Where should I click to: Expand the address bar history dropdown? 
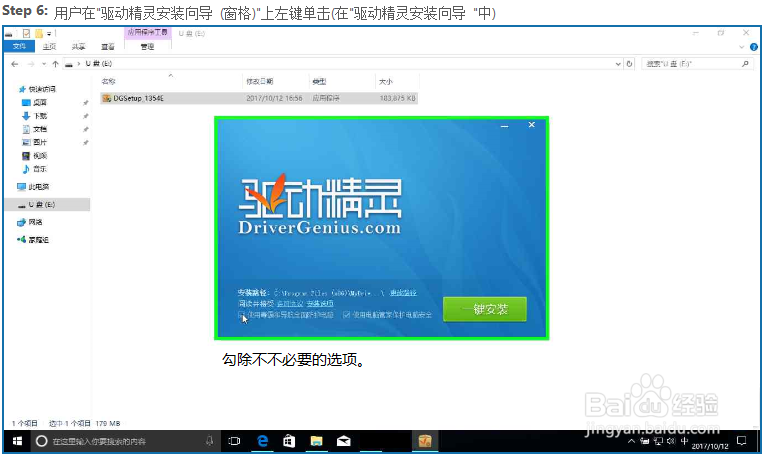point(618,64)
